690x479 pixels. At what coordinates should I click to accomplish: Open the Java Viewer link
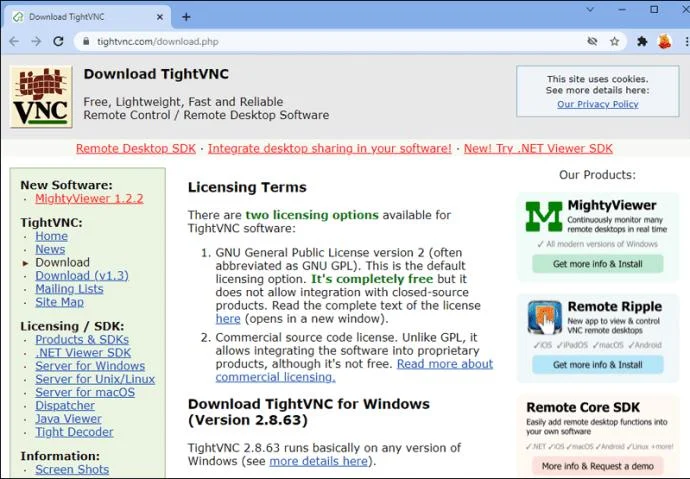point(68,419)
